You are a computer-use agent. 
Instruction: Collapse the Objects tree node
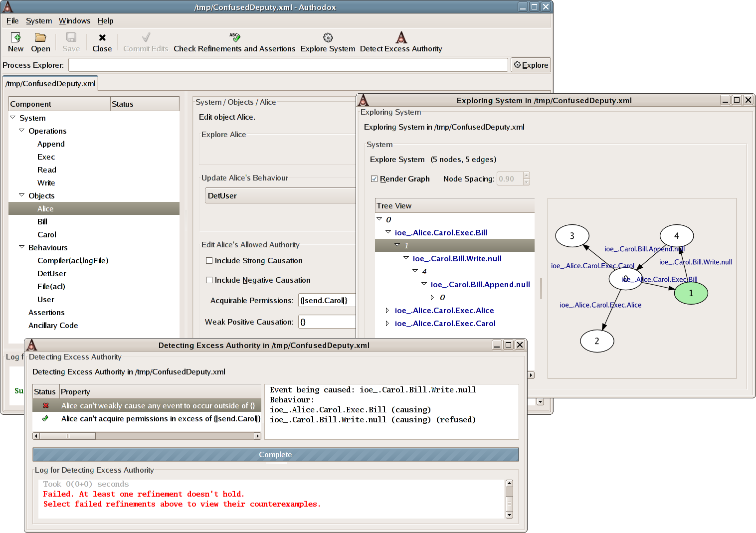tap(22, 195)
